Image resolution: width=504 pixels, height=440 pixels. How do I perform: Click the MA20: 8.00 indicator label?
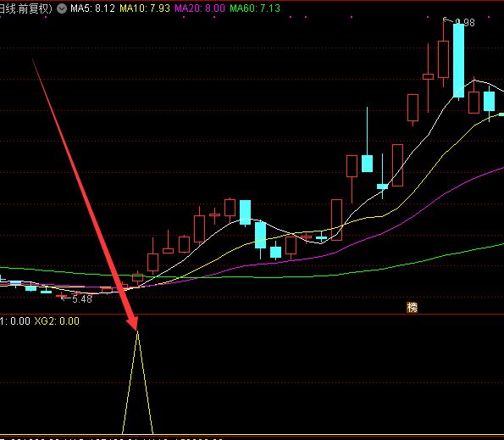(200, 8)
